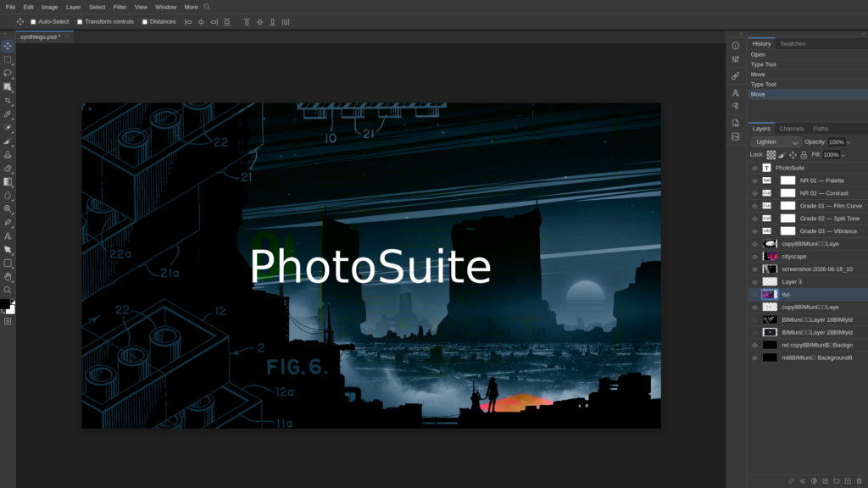Viewport: 868px width, 488px height.
Task: Open the Fill slider dropdown arrow
Action: tap(843, 155)
